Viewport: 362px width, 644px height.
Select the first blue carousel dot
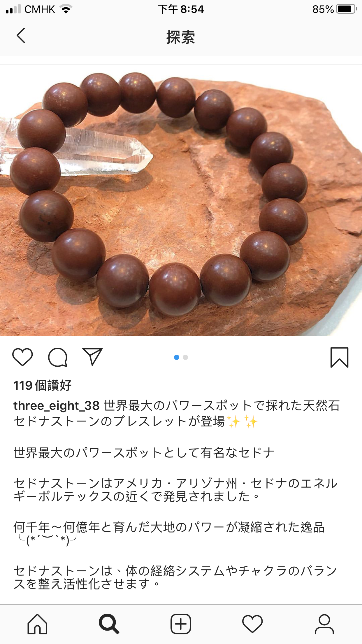coord(177,357)
